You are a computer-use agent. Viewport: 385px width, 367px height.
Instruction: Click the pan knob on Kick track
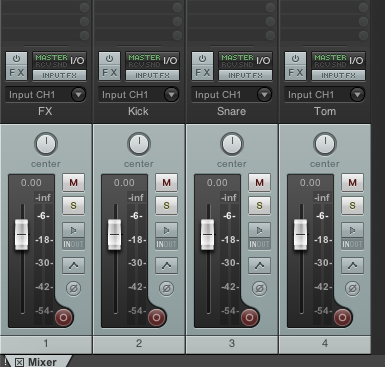coord(139,144)
